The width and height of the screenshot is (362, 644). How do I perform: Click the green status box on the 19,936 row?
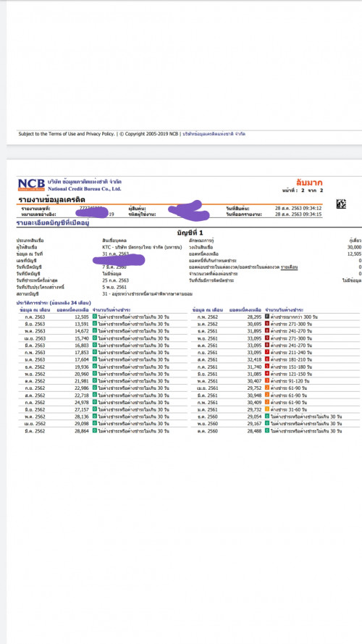click(x=94, y=367)
